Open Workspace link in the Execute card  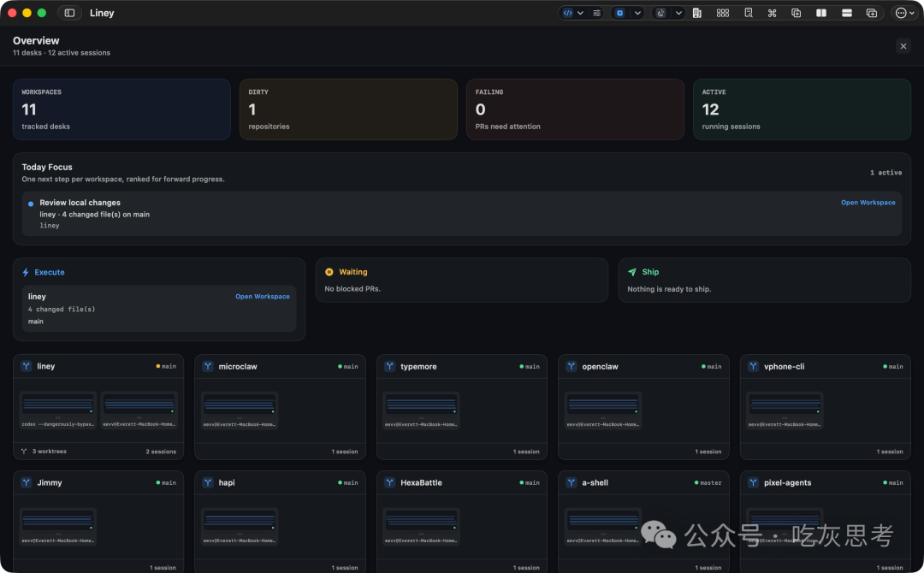pos(263,297)
